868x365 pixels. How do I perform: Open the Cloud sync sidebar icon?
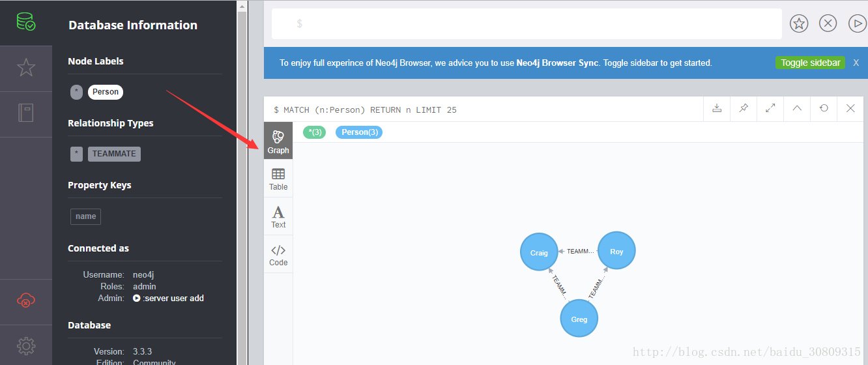tap(26, 300)
